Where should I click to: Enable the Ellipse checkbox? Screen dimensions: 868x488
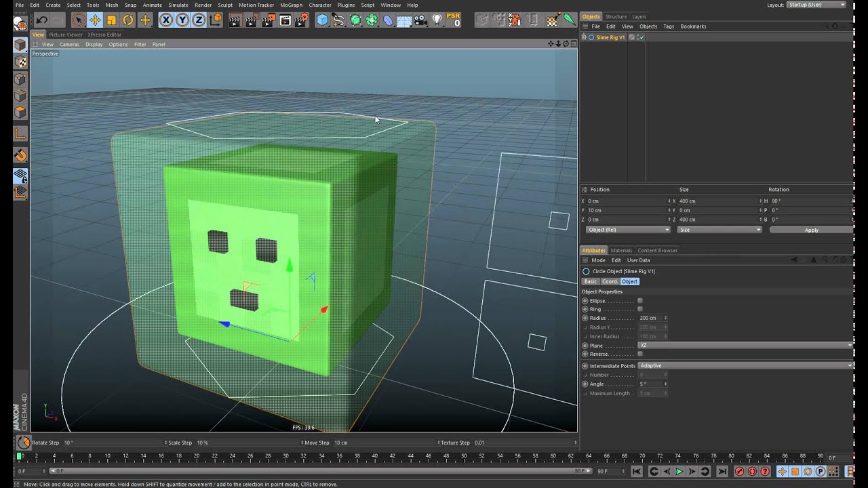click(640, 300)
